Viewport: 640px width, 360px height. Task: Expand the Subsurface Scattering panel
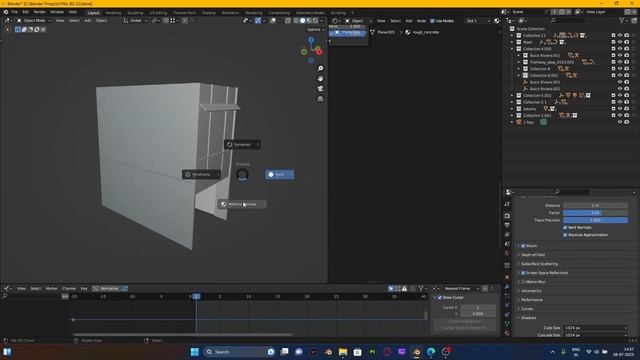click(x=539, y=264)
